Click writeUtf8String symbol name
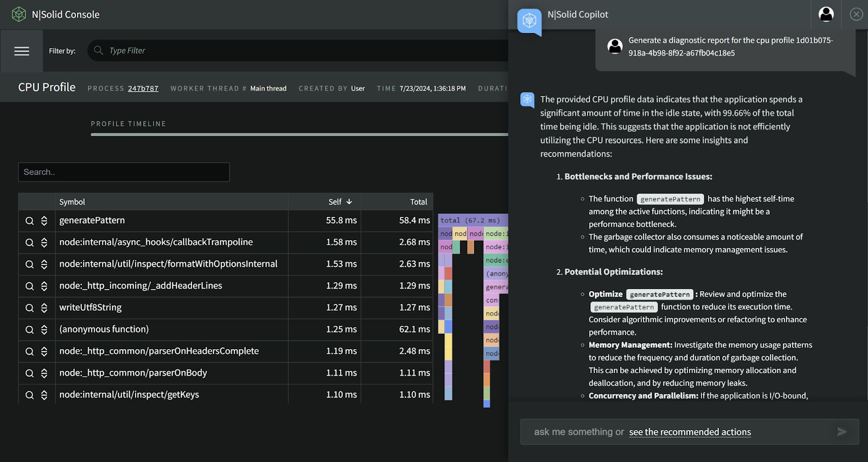Screen dimensions: 868x462 coord(90,307)
